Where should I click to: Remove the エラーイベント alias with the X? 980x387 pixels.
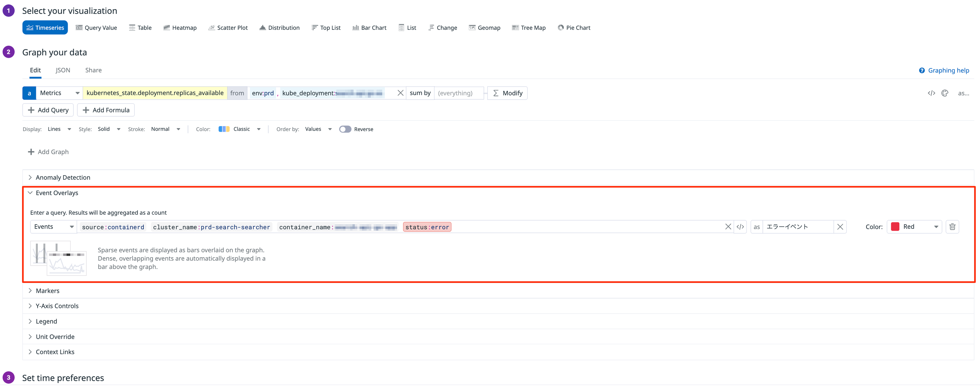(x=841, y=227)
